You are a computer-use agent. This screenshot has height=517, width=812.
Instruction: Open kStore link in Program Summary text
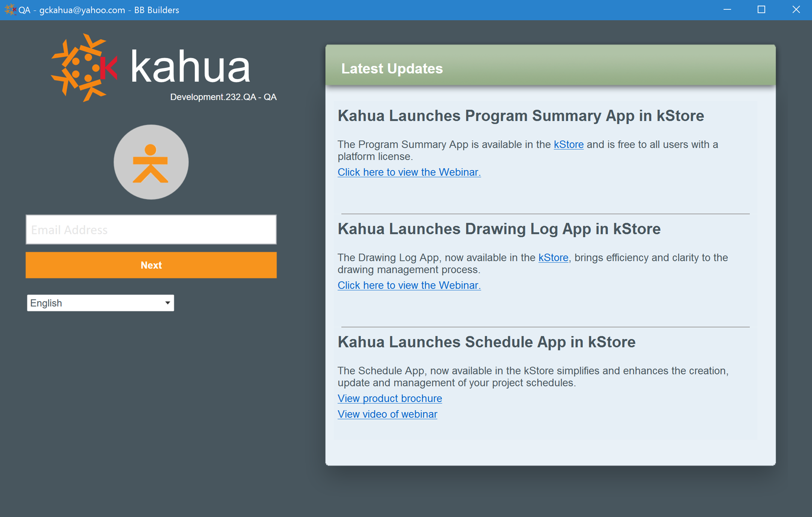click(x=568, y=144)
